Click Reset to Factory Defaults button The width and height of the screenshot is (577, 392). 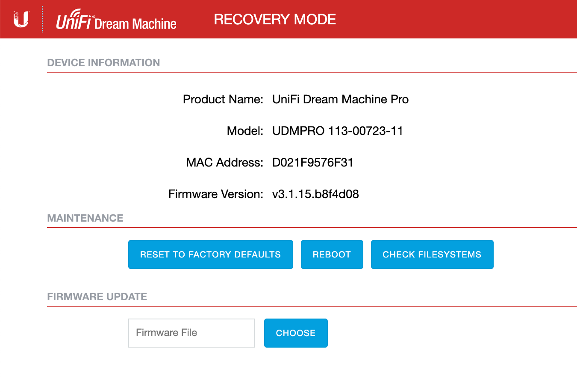211,255
